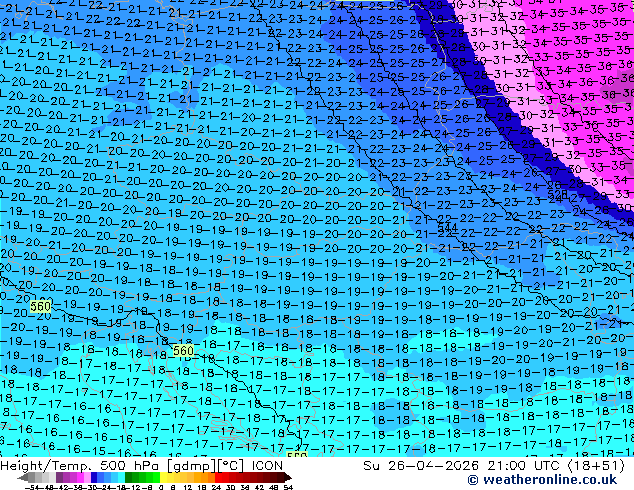Image resolution: width=634 pixels, height=490 pixels.
Task: Click the 'ICON' model name text
Action: click(x=267, y=466)
